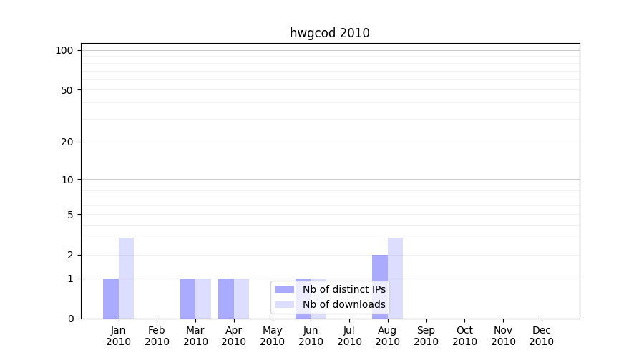This screenshot has width=644, height=358.
Task: Click the 5 y-axis tick label
Action: tap(70, 215)
